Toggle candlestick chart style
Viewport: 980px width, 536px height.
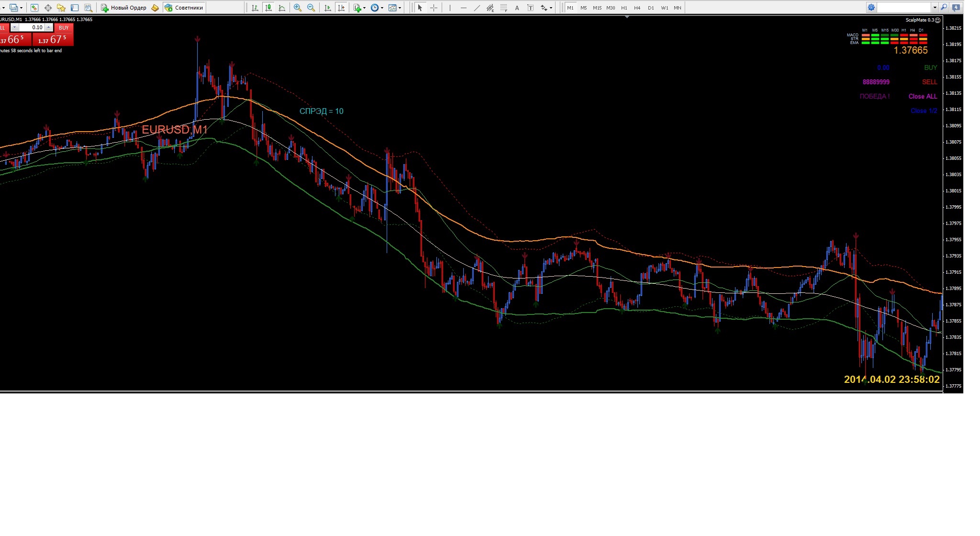[x=268, y=8]
